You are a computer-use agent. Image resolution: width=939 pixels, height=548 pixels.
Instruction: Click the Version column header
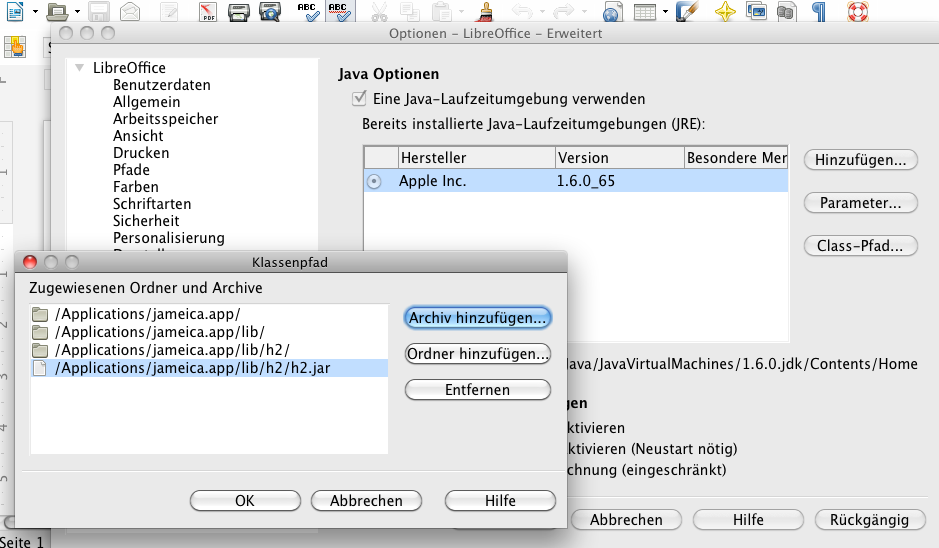click(x=620, y=158)
